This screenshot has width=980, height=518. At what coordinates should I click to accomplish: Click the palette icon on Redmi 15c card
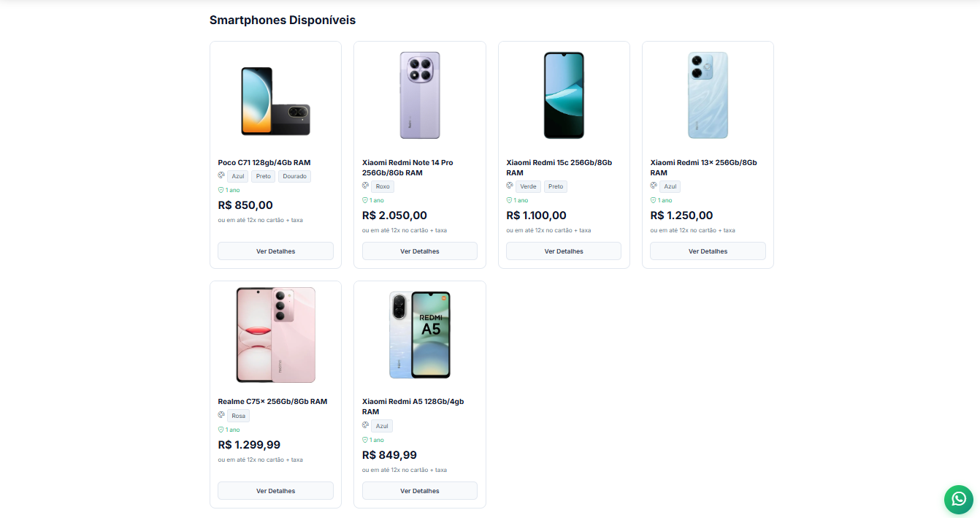coord(509,186)
